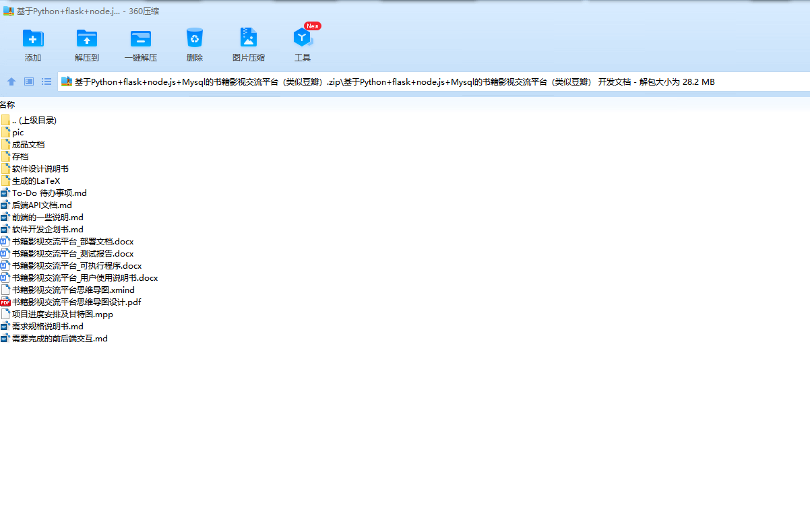
Task: Select 书籍影视交流平台思维导图设计.pdf file name
Action: [77, 302]
